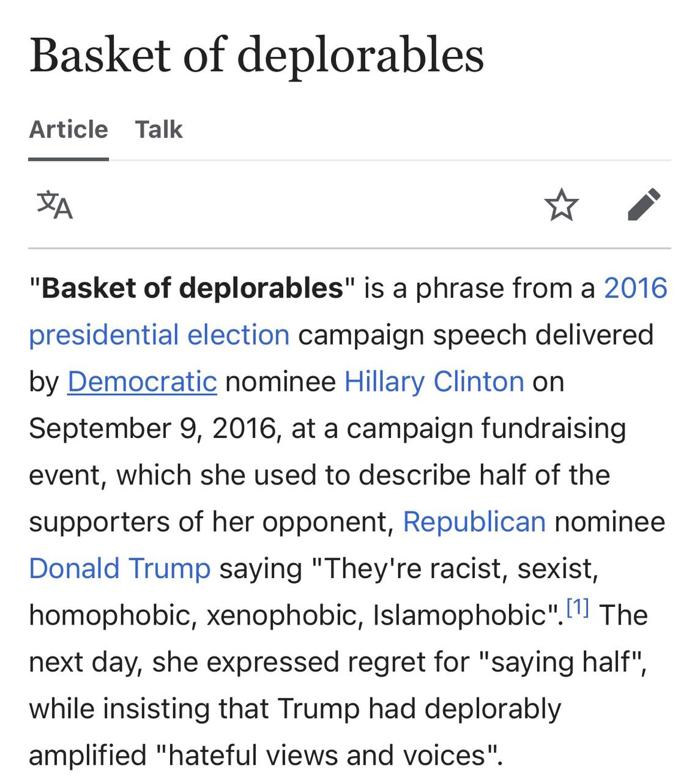Follow the "presidential election" link text
The width and height of the screenshot is (700, 783).
pyautogui.click(x=159, y=335)
